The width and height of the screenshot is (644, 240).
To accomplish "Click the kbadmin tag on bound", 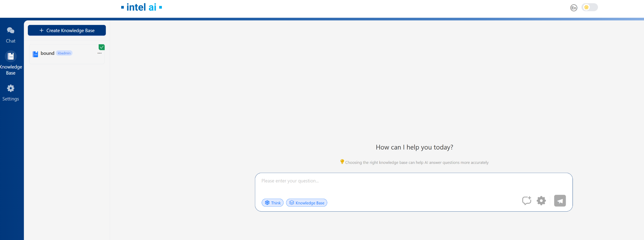I will (x=64, y=53).
